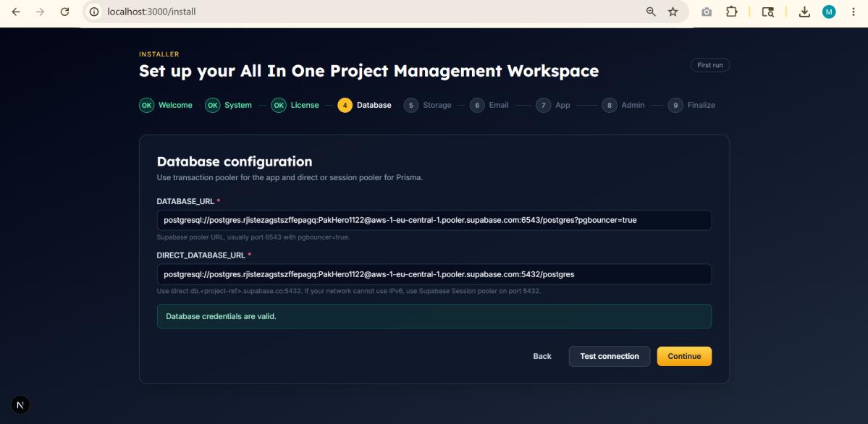Click the Supabase pooler URL hint text
The image size is (868, 424).
[x=253, y=237]
